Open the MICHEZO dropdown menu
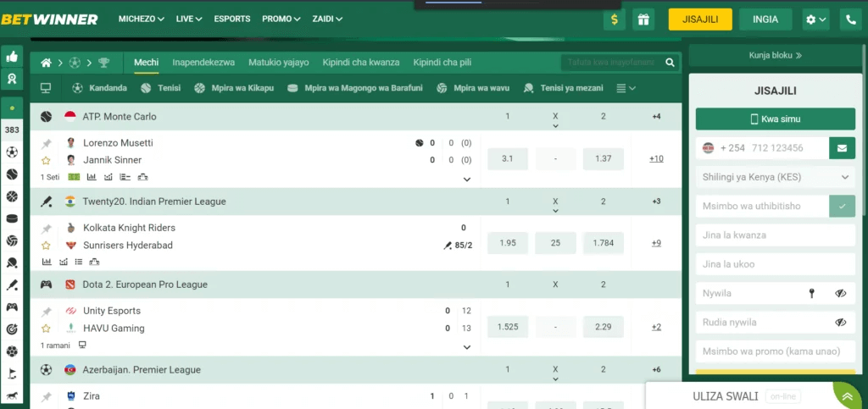Viewport: 868px width, 409px height. point(142,19)
